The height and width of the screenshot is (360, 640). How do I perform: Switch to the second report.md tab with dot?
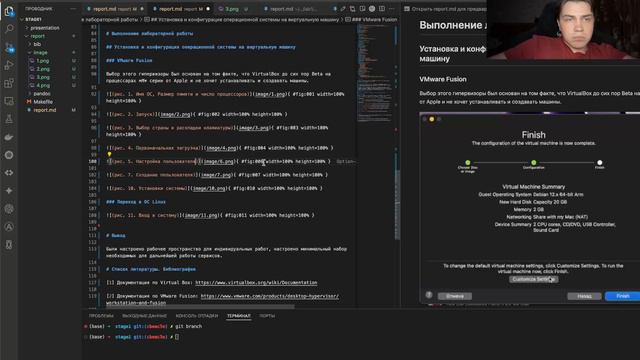click(180, 9)
